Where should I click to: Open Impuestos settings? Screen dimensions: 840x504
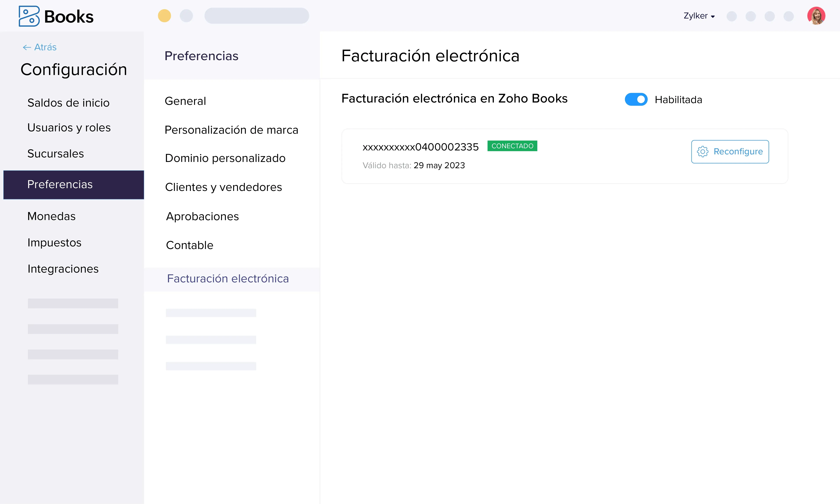coord(54,242)
